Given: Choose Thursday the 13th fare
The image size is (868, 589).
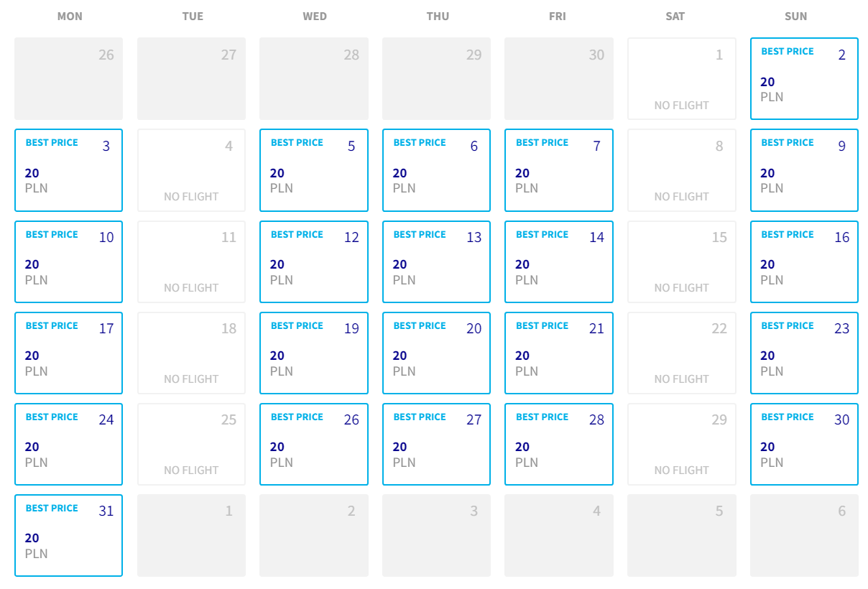Looking at the screenshot, I should (436, 261).
